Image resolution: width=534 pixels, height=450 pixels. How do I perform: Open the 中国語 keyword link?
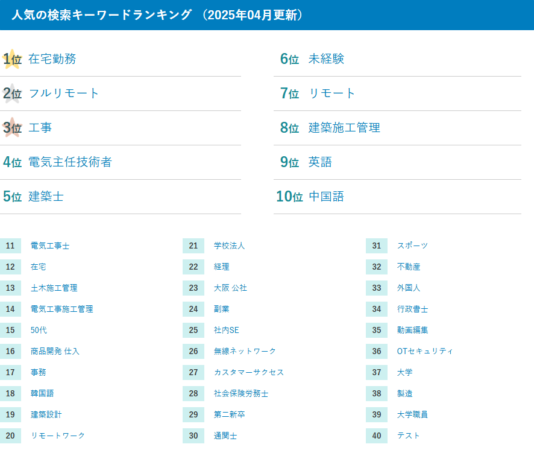[326, 197]
